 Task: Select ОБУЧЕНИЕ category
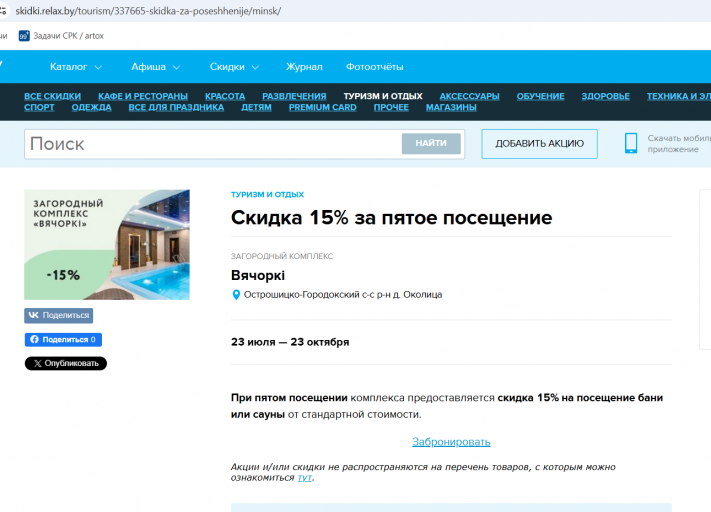coord(541,96)
